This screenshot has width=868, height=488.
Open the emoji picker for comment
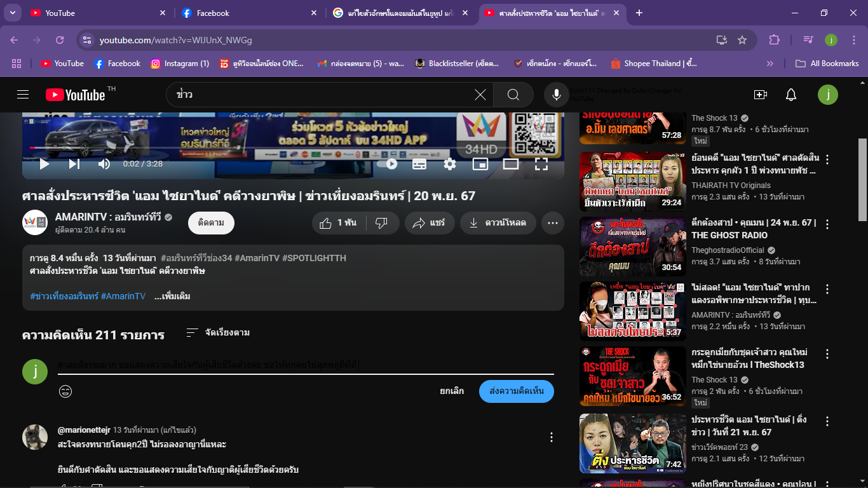[65, 391]
